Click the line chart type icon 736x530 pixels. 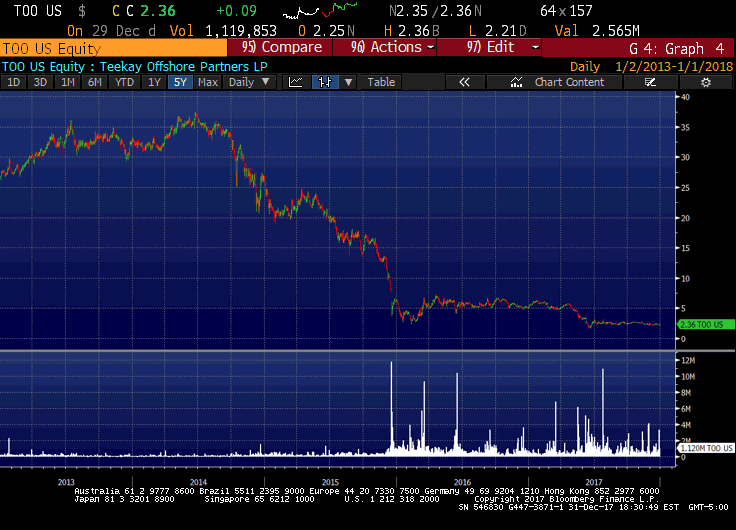296,82
